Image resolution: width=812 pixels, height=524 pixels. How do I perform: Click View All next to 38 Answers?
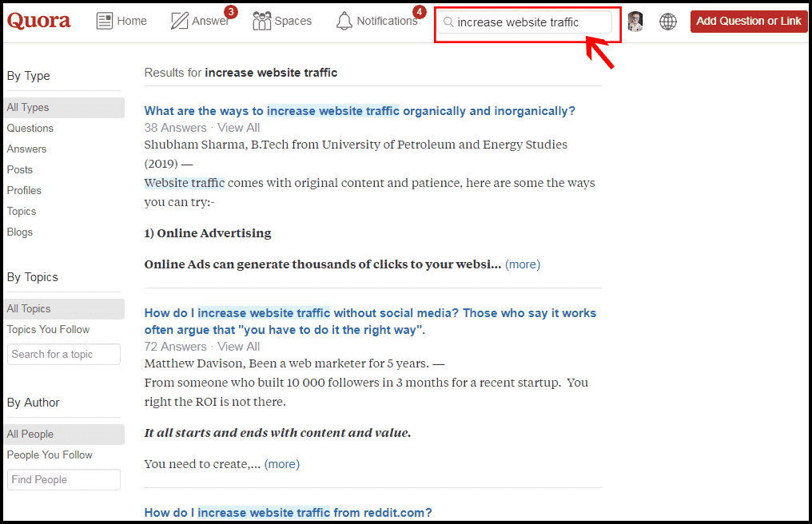[x=239, y=128]
